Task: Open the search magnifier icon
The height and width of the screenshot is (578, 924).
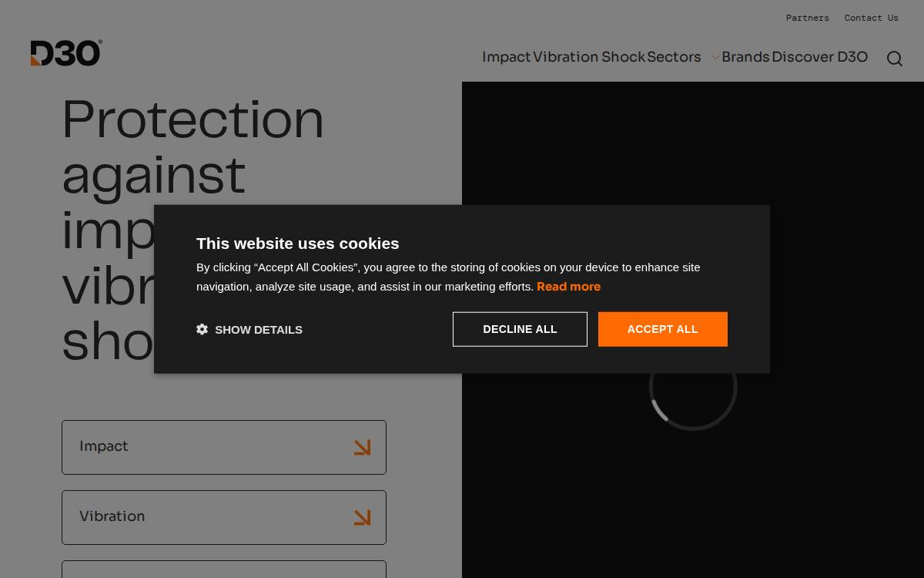Action: (894, 59)
